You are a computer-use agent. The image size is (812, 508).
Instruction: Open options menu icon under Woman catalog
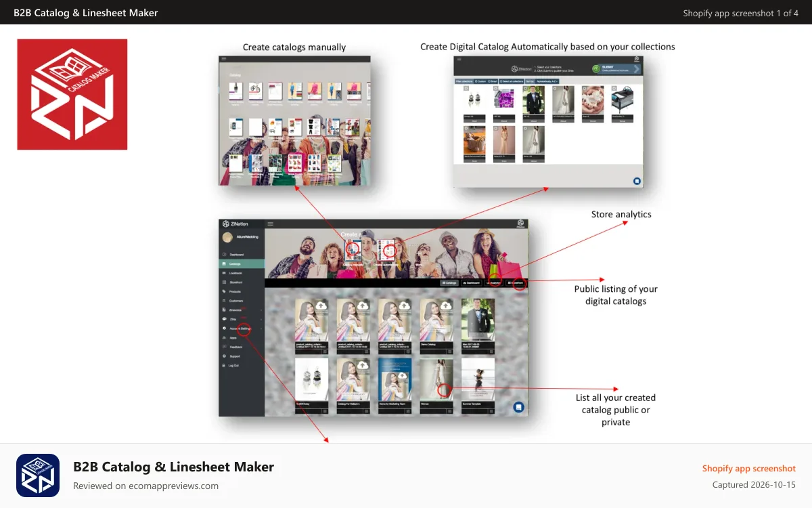pos(449,411)
